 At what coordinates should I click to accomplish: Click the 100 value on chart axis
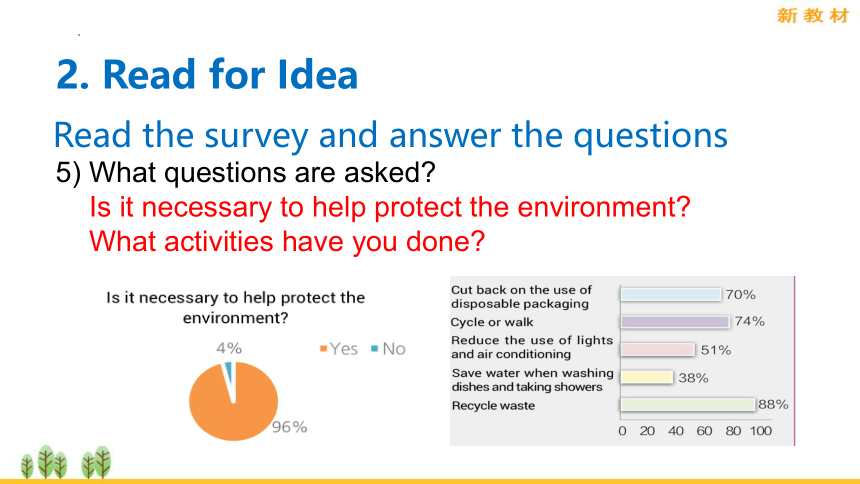761,431
